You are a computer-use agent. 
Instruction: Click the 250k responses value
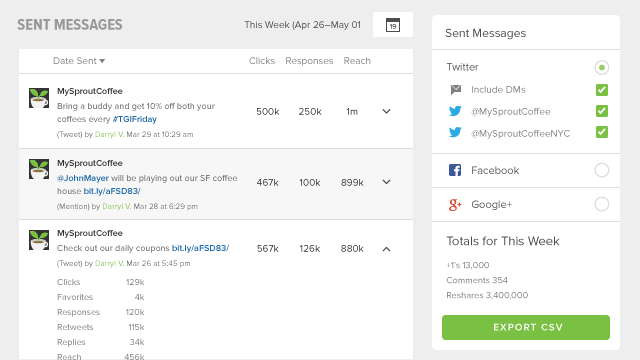[x=310, y=111]
